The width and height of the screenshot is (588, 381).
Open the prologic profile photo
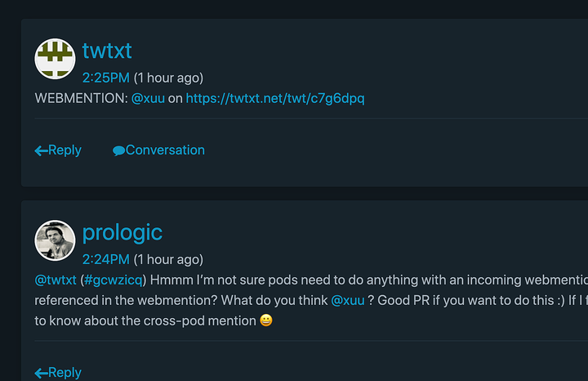(x=56, y=240)
